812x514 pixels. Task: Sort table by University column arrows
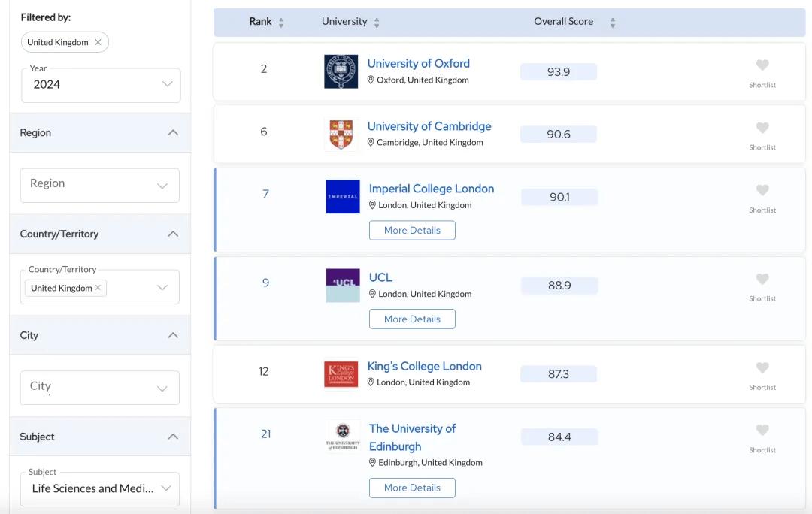click(x=377, y=23)
